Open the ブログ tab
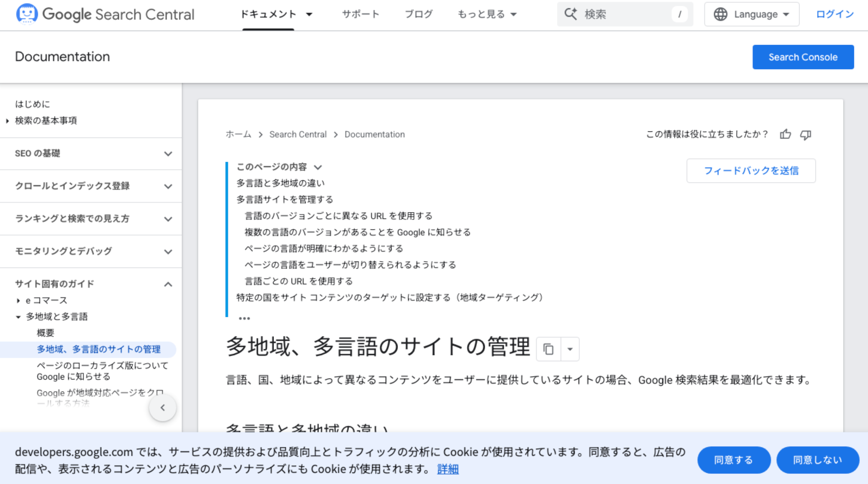The width and height of the screenshot is (868, 484). (x=418, y=14)
